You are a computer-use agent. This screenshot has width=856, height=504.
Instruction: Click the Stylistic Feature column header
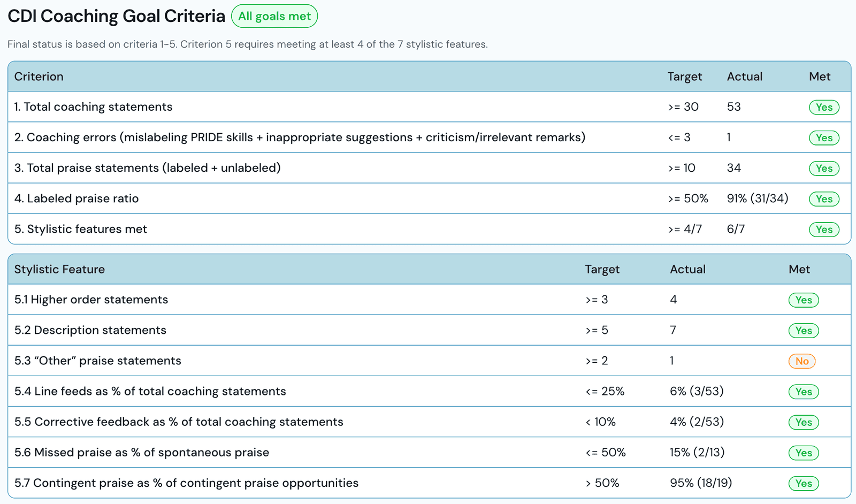point(59,269)
